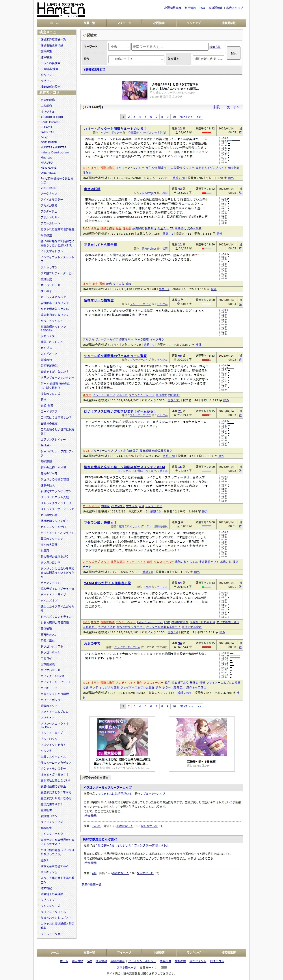Click the [!] icon for 俗物マリーの懺悔室

[240, 300]
